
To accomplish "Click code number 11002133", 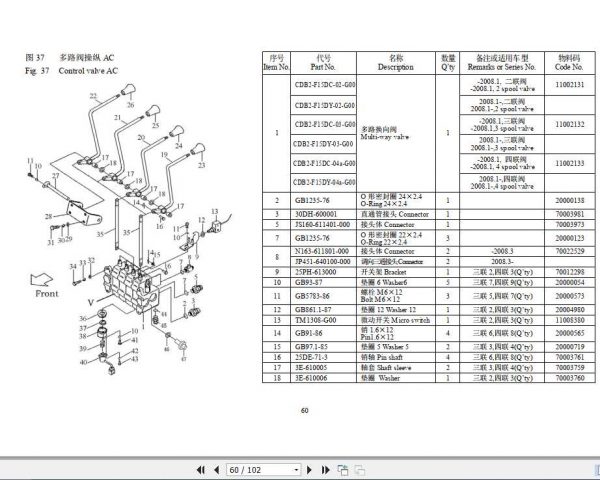I will coord(570,163).
